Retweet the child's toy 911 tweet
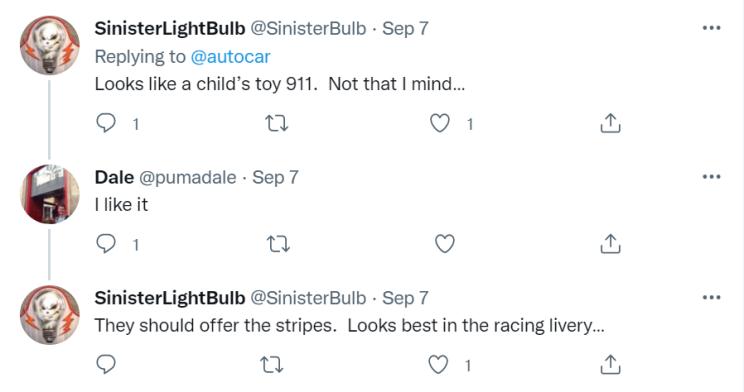This screenshot has height=392, width=744. click(x=276, y=124)
